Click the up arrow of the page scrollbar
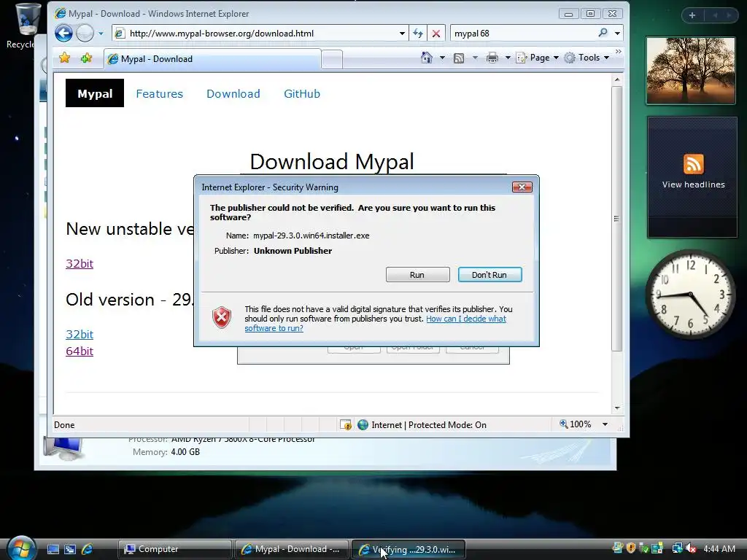 pos(617,79)
